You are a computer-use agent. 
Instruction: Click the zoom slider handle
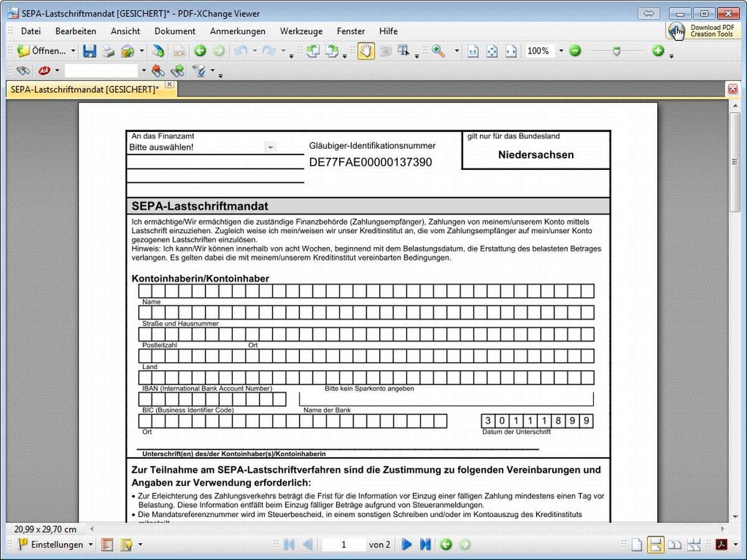pos(617,52)
